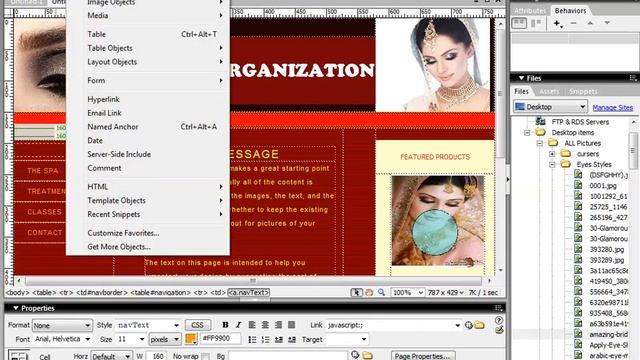
Task: Click the point-to-file icon beside Link field
Action: pos(469,325)
